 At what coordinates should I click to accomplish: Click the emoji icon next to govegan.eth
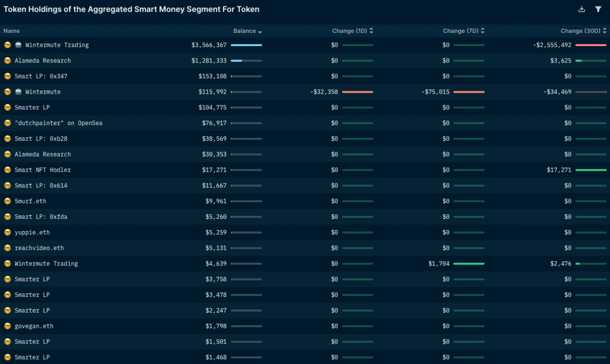[x=7, y=326]
